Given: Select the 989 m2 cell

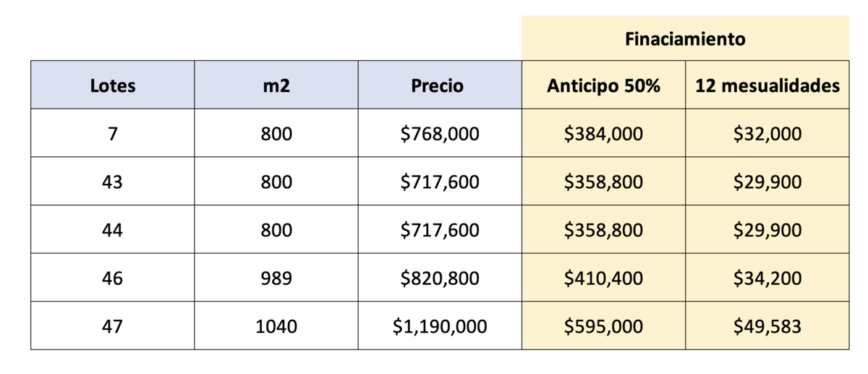Looking at the screenshot, I should 276,278.
